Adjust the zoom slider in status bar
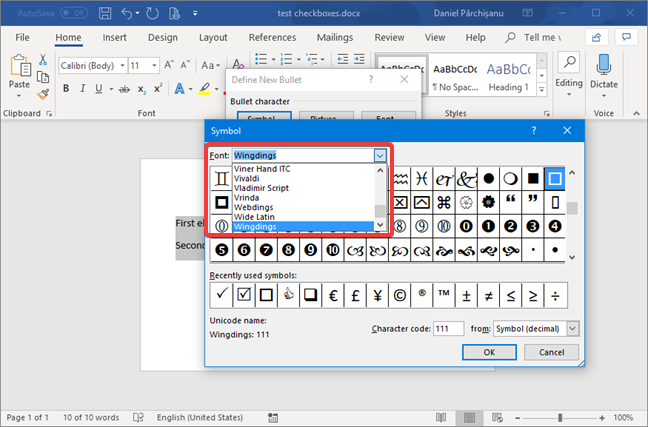Viewport: 648px width, 427px height. point(560,417)
